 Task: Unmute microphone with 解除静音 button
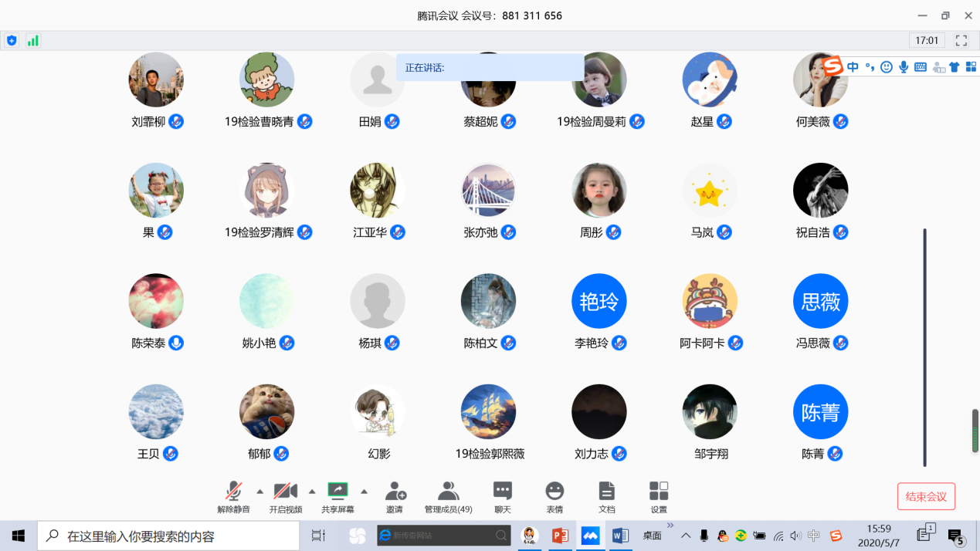click(233, 496)
